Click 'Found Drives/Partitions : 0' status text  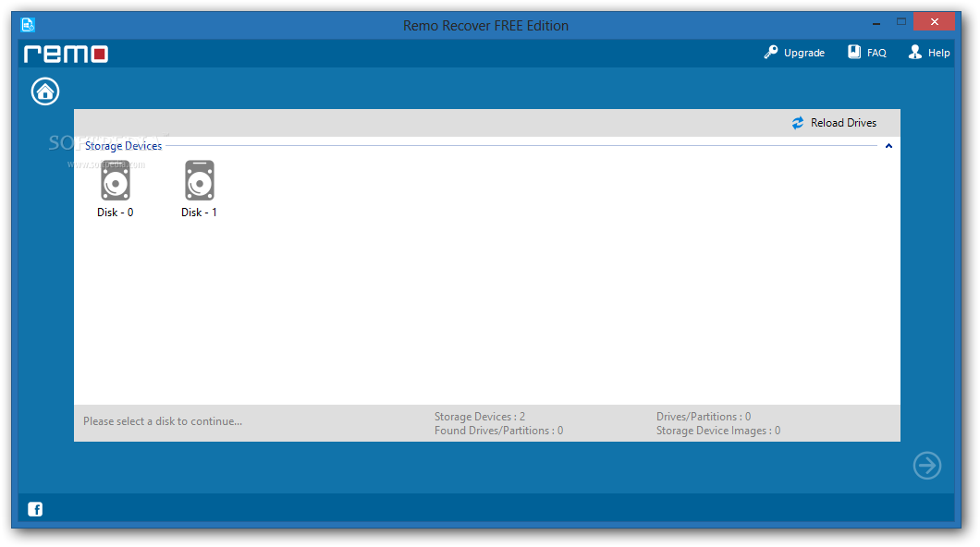pyautogui.click(x=498, y=431)
